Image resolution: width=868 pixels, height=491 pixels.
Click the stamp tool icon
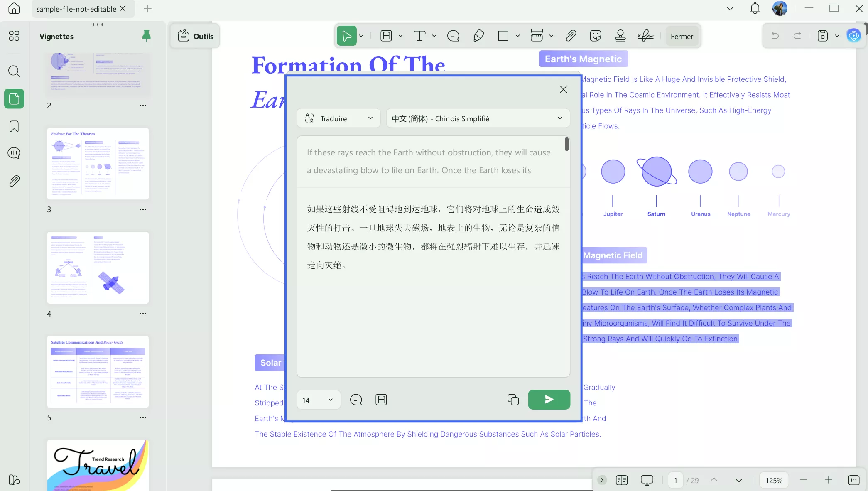tap(620, 36)
